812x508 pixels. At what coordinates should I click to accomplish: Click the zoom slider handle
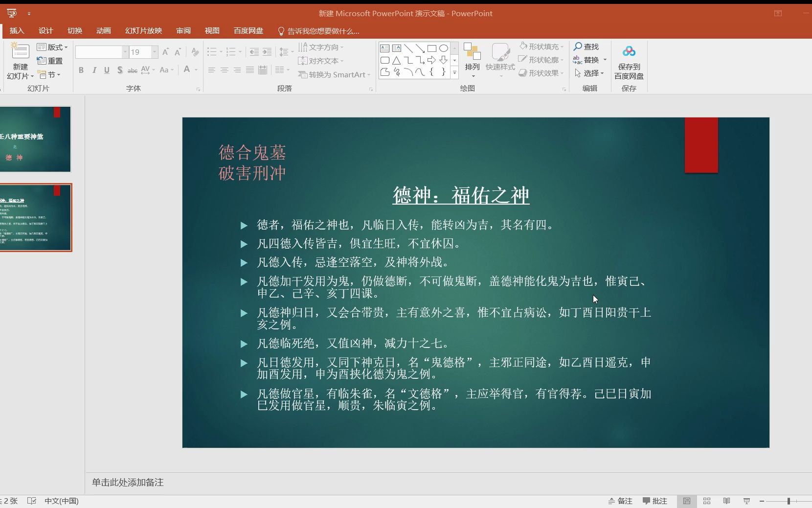pyautogui.click(x=789, y=501)
